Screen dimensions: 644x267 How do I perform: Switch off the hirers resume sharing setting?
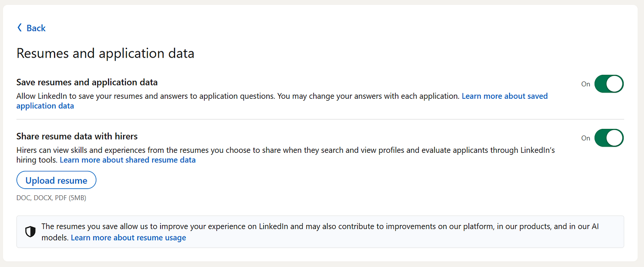pos(609,138)
